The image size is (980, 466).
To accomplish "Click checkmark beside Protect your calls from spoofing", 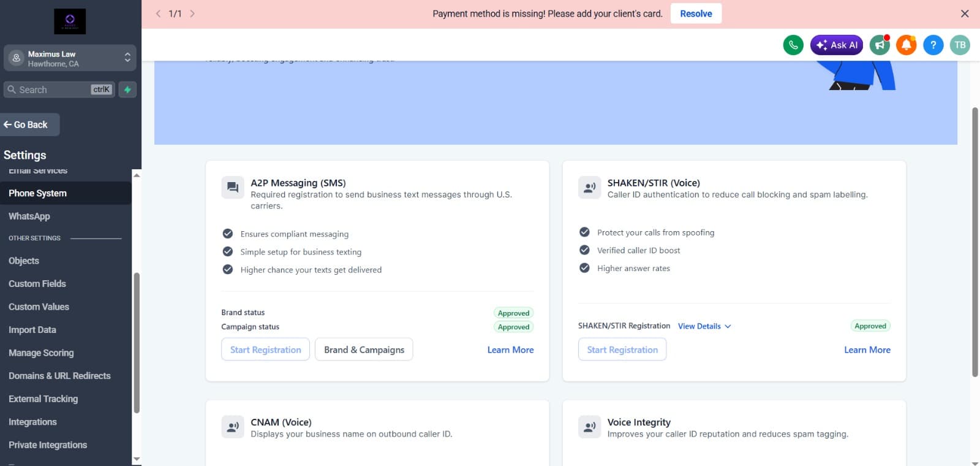I will 584,232.
